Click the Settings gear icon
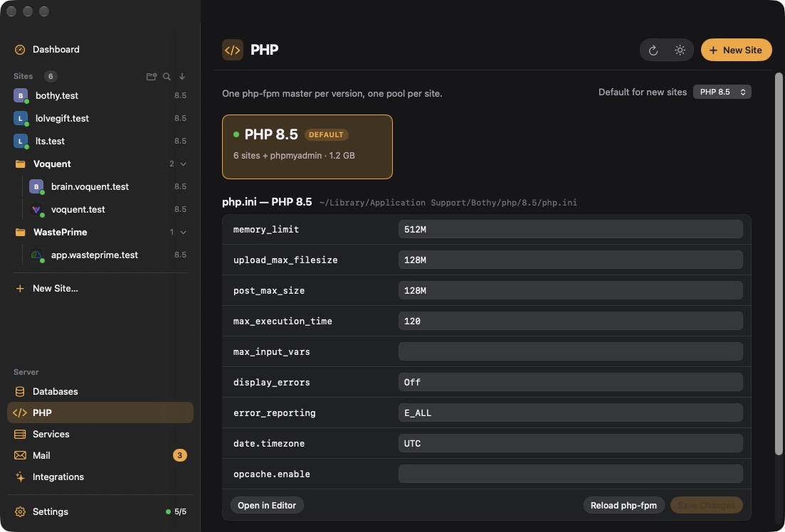The height and width of the screenshot is (532, 785). click(20, 511)
